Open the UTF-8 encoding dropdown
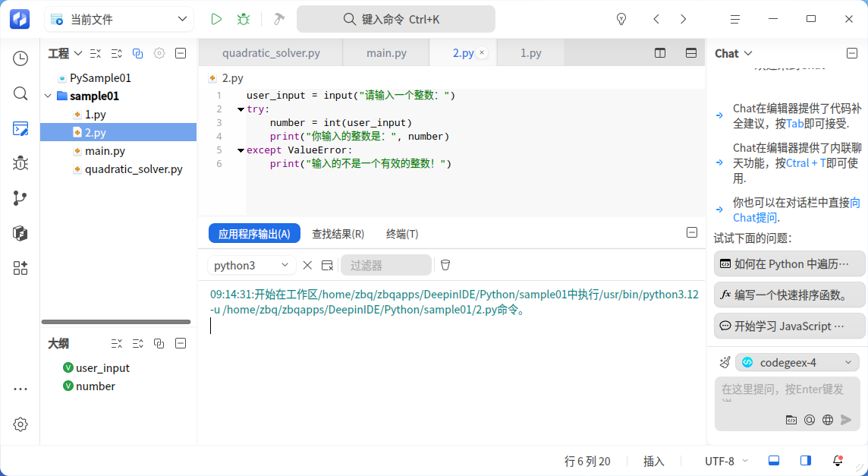Screen dimensions: 868x476 pyautogui.click(x=726, y=461)
